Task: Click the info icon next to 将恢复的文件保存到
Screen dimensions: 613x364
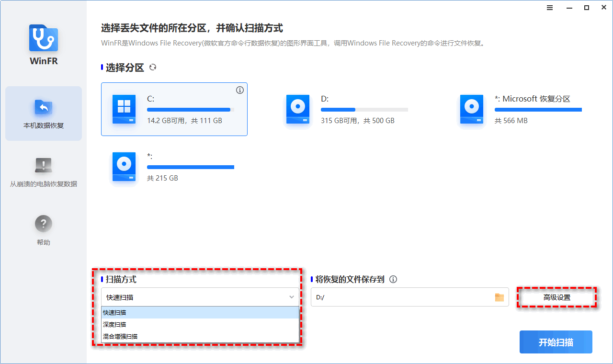Action: pos(393,280)
